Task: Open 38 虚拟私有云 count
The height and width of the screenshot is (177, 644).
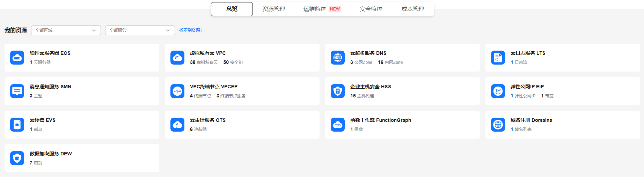Action: pyautogui.click(x=204, y=62)
